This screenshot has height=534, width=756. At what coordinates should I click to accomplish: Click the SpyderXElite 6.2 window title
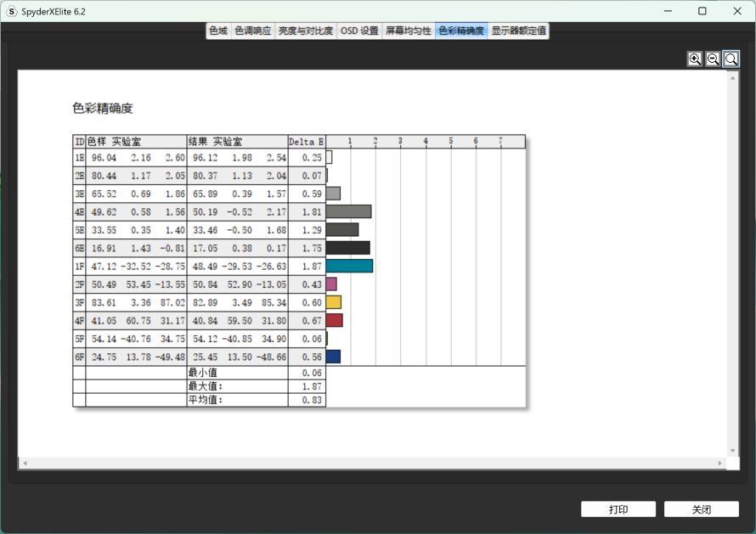click(53, 12)
